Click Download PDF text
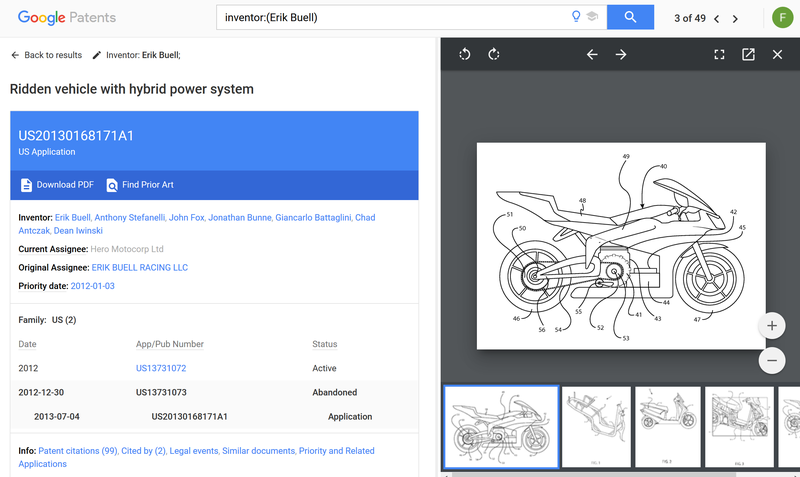800x477 pixels. [x=65, y=185]
